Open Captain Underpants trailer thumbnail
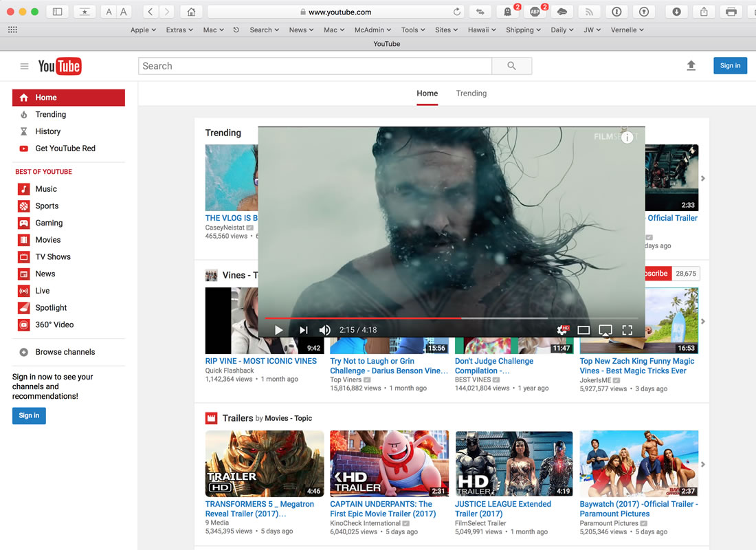756x550 pixels. (390, 463)
